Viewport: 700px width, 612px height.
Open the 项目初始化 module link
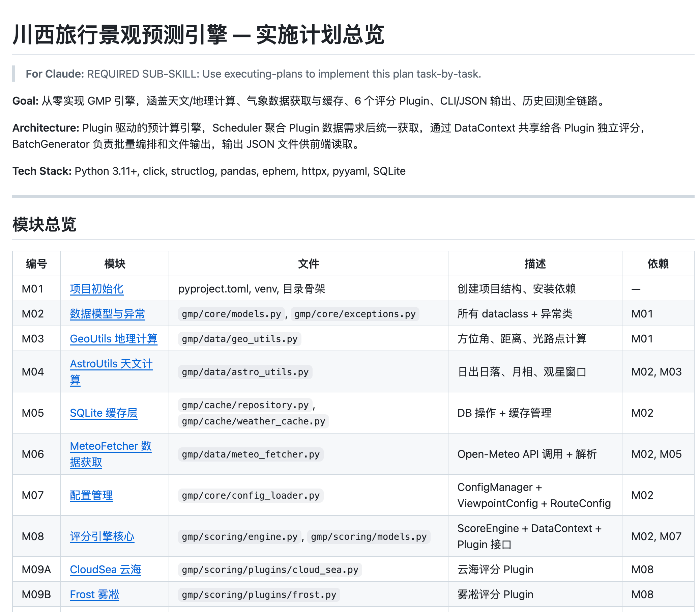click(x=96, y=288)
